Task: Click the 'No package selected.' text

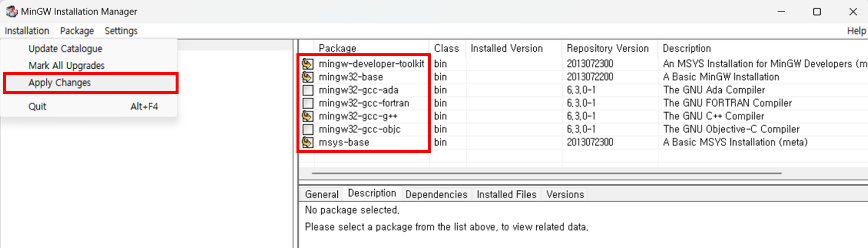Action: pos(352,210)
